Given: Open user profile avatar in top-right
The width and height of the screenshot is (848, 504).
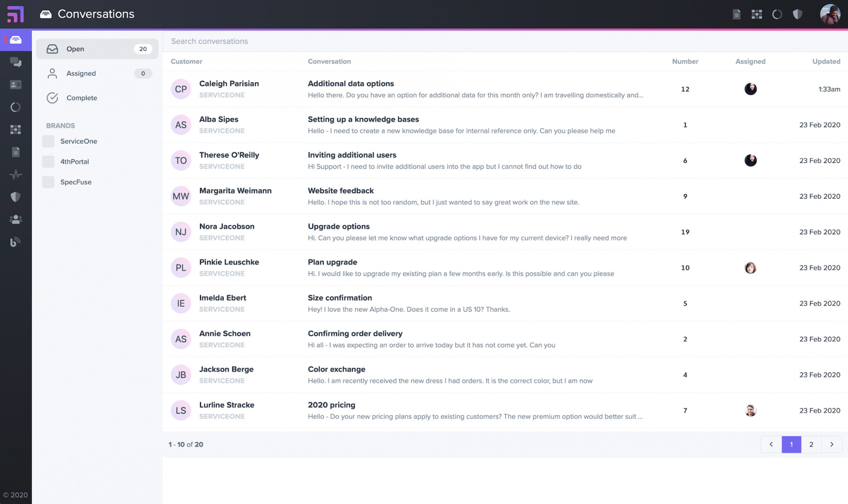Looking at the screenshot, I should pos(830,14).
